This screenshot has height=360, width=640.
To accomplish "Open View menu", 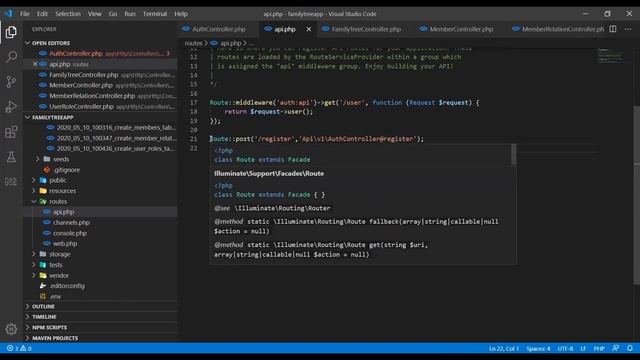I will 94,13.
